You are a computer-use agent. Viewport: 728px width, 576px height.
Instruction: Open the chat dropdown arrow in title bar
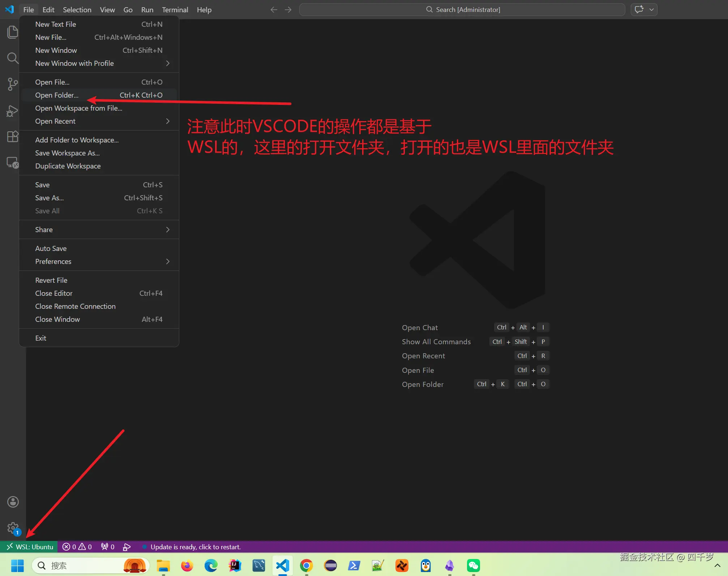(x=651, y=10)
